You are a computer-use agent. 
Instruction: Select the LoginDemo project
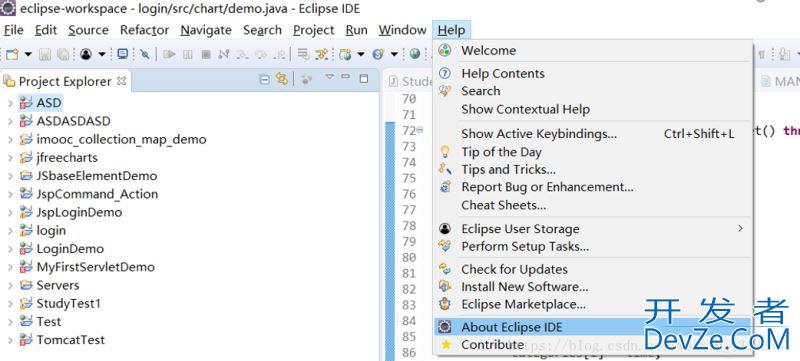[70, 249]
